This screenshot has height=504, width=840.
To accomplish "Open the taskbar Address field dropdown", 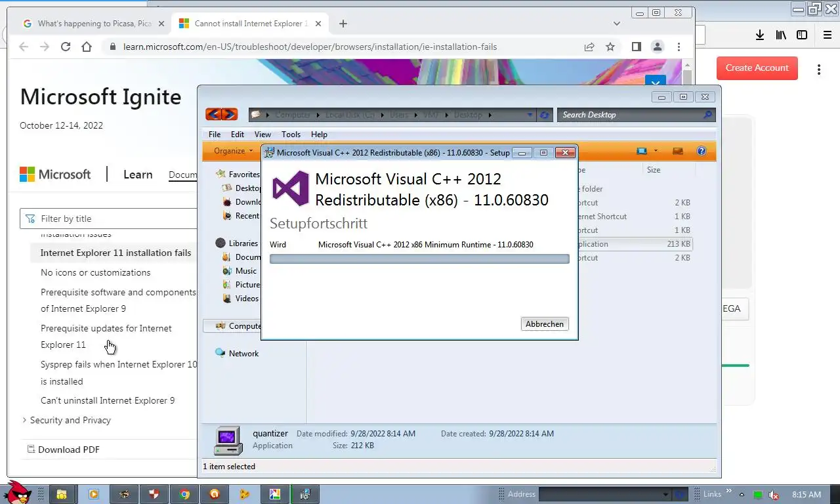I will click(665, 494).
